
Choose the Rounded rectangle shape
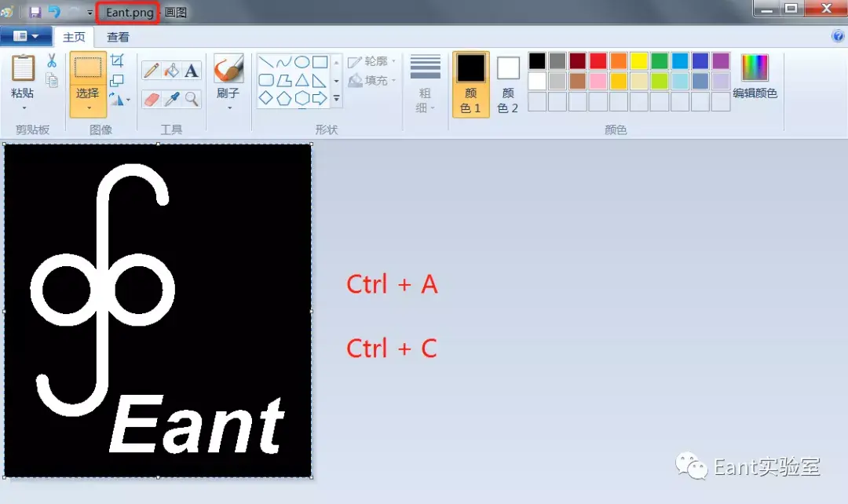point(266,81)
